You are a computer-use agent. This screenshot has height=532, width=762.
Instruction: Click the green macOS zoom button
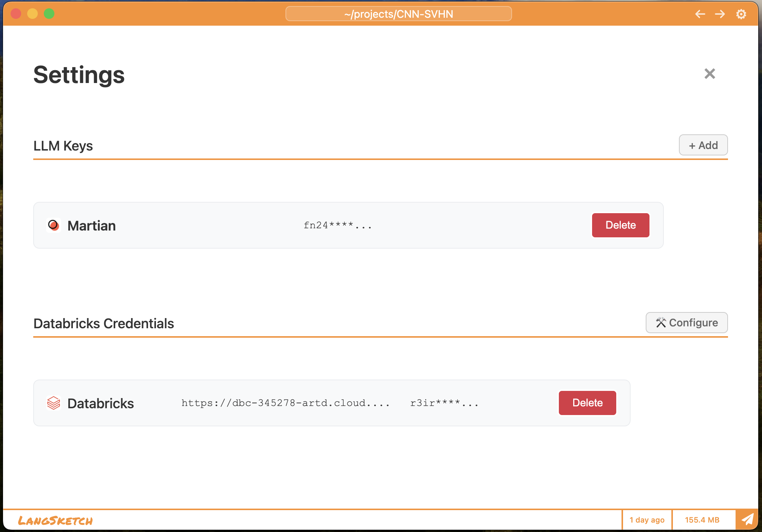tap(49, 14)
